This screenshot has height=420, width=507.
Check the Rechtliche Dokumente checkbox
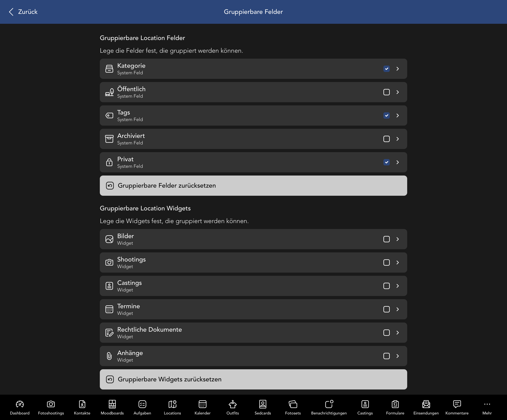click(387, 333)
